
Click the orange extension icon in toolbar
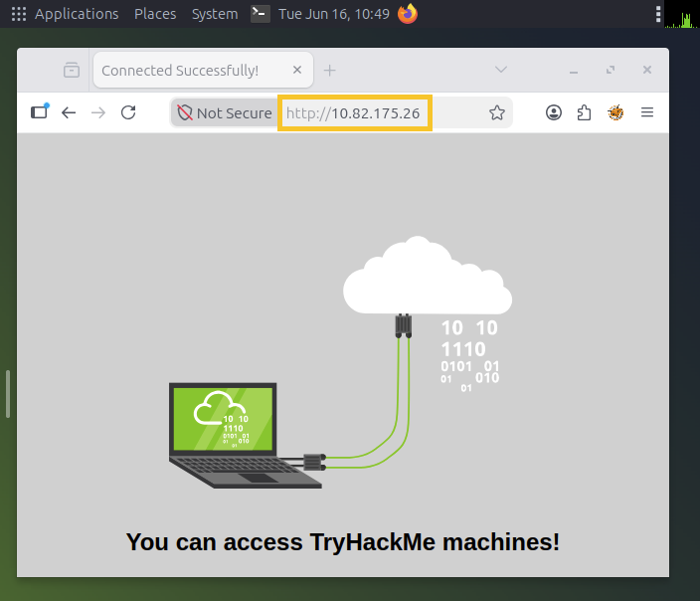(x=615, y=112)
